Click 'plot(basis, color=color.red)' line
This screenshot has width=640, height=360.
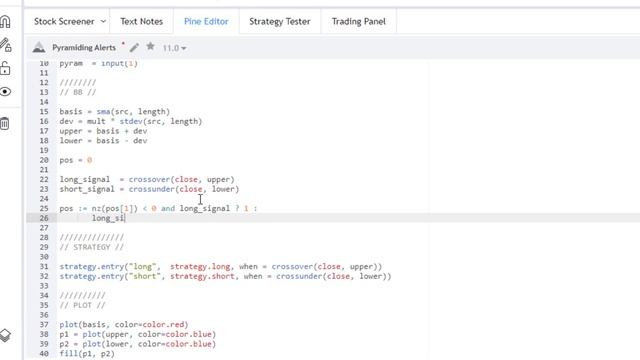pyautogui.click(x=124, y=325)
